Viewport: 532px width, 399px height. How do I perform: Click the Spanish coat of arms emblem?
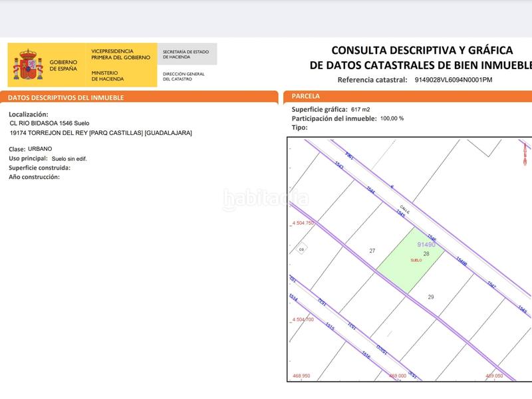[x=29, y=64]
